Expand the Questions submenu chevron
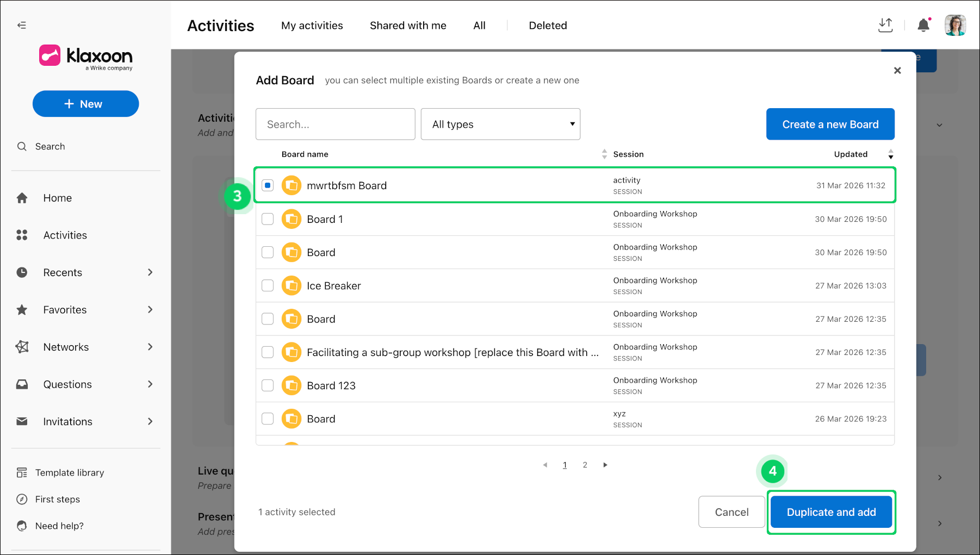 point(151,384)
